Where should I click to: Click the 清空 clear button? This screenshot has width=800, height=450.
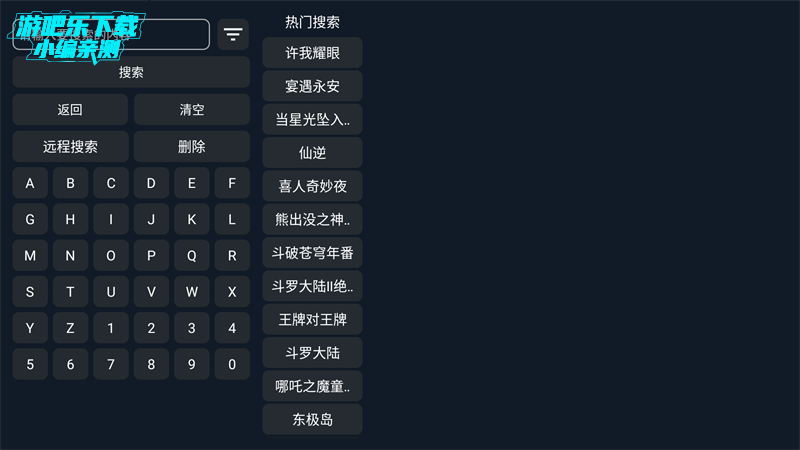[191, 110]
